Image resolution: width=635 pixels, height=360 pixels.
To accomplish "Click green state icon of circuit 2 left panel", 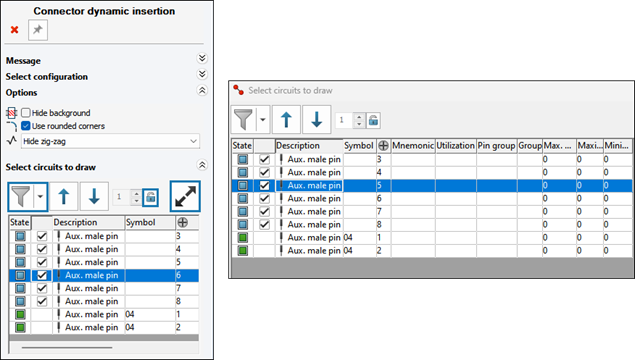I will [x=20, y=327].
